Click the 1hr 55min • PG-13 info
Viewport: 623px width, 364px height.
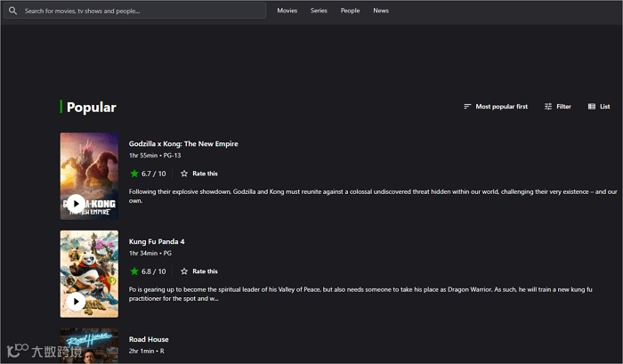[x=155, y=156]
